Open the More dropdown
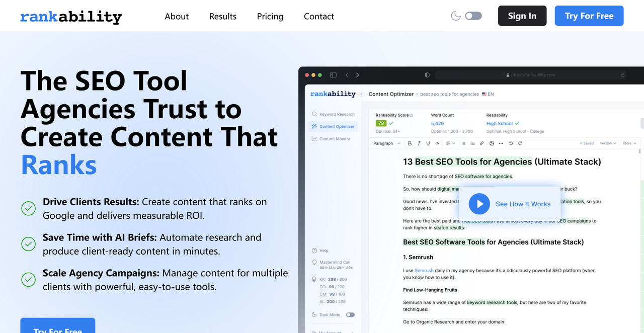This screenshot has height=333, width=644. (629, 143)
